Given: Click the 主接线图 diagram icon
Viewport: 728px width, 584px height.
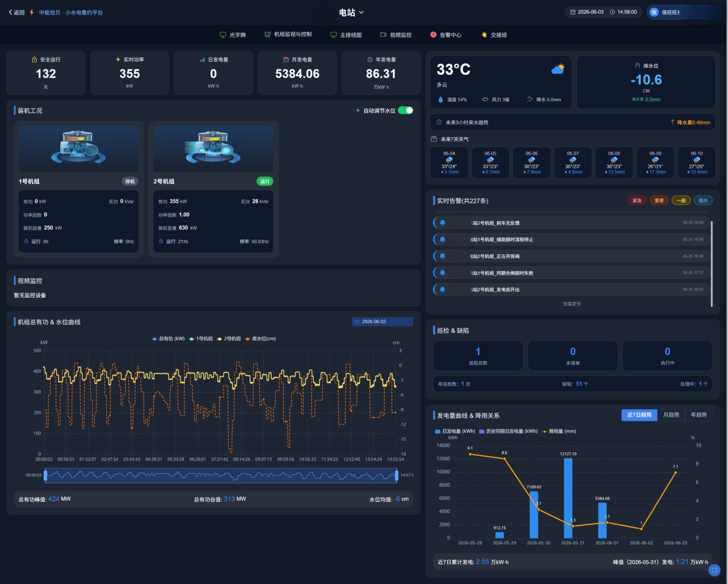Looking at the screenshot, I should [x=333, y=35].
